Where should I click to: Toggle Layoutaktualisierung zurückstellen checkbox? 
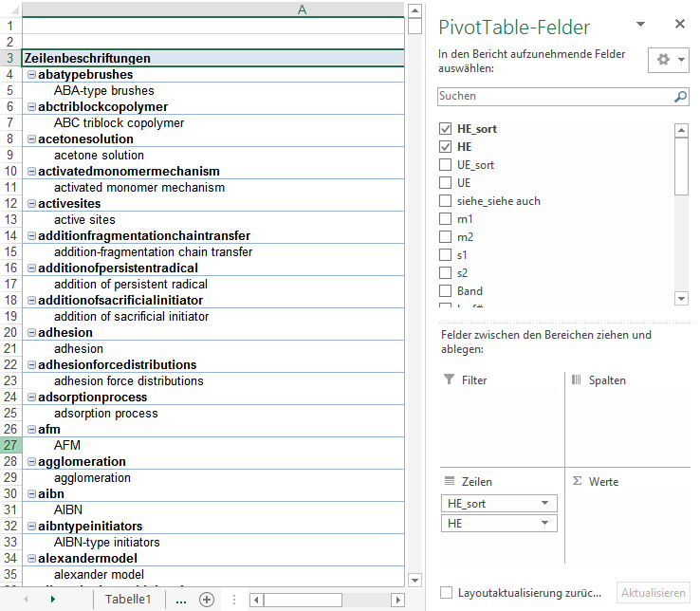coord(446,593)
